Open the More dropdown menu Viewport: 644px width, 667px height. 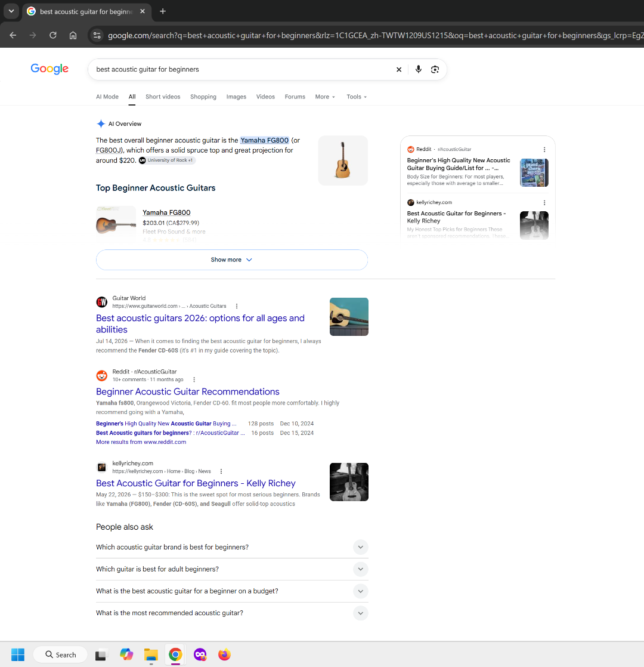pyautogui.click(x=325, y=97)
